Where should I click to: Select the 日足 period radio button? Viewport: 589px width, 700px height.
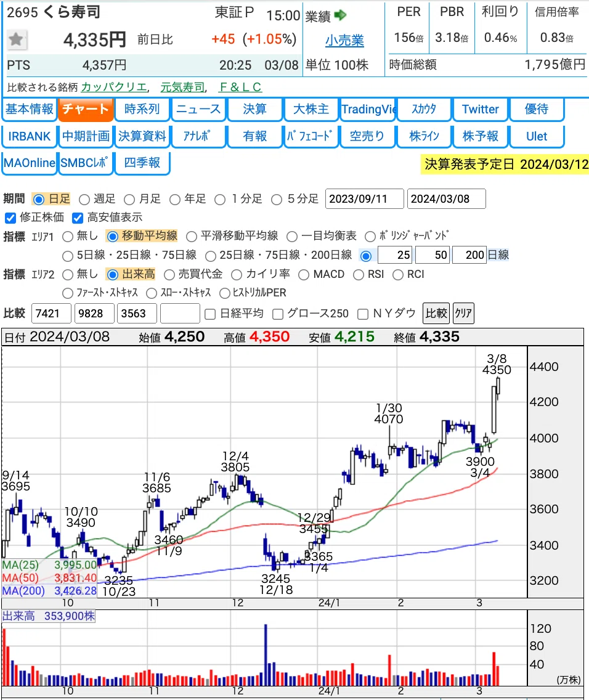pyautogui.click(x=39, y=199)
